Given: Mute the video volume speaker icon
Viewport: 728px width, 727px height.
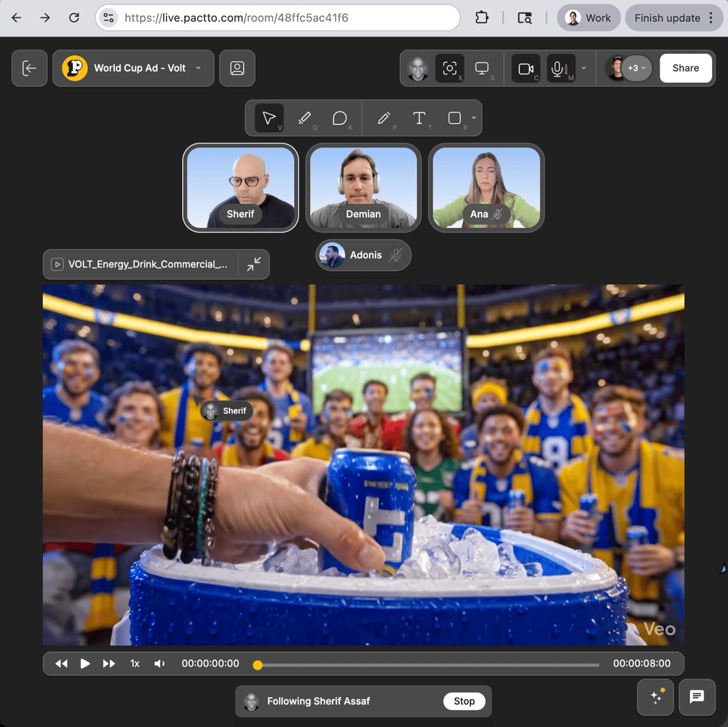Looking at the screenshot, I should click(x=159, y=664).
